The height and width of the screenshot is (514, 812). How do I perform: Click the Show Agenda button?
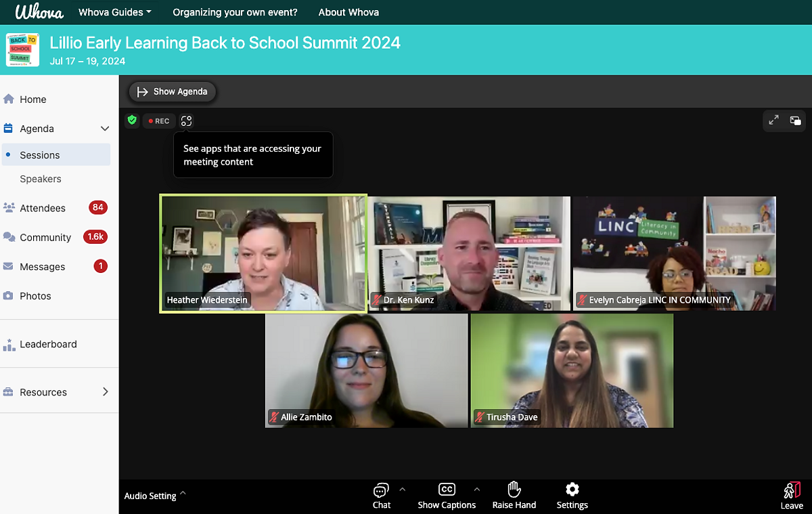173,91
